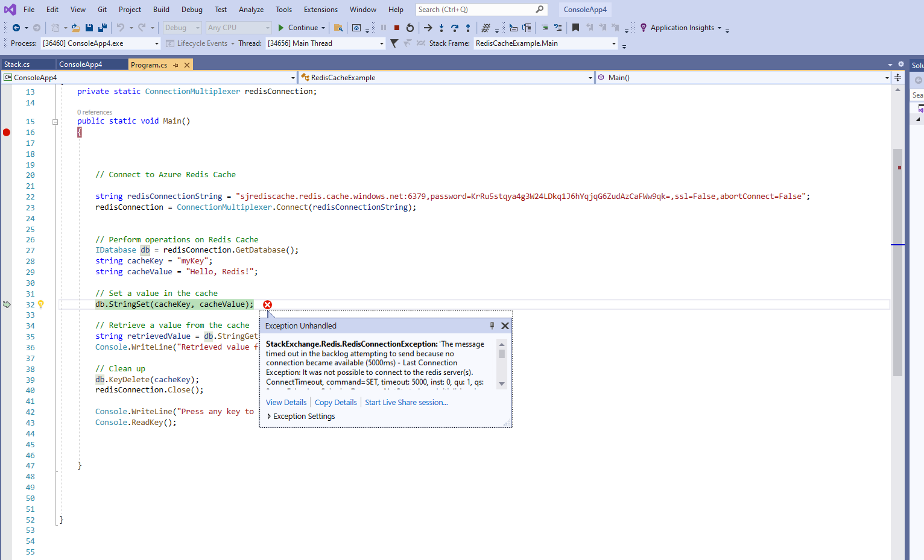The image size is (924, 560).
Task: Open the RedisCacheExample class dropdown
Action: click(446, 77)
